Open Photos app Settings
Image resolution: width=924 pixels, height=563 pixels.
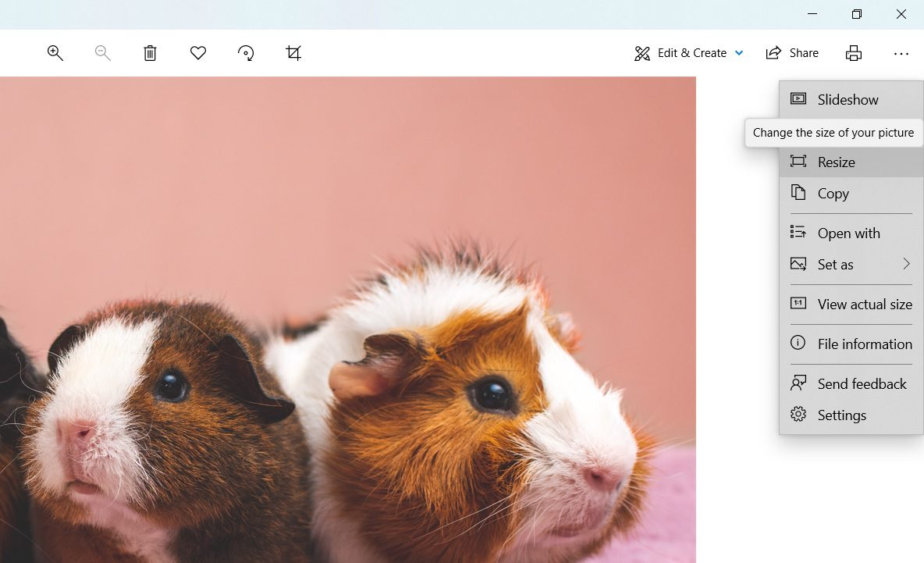842,415
